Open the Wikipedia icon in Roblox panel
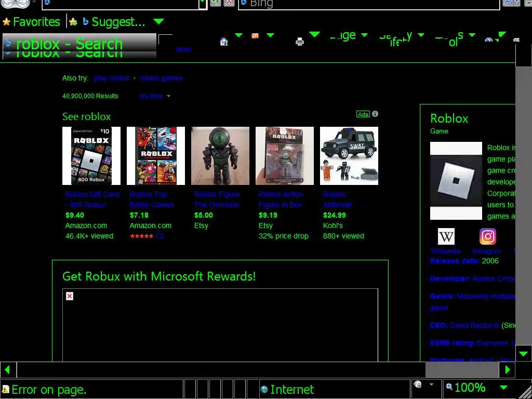532x399 pixels. 446,236
